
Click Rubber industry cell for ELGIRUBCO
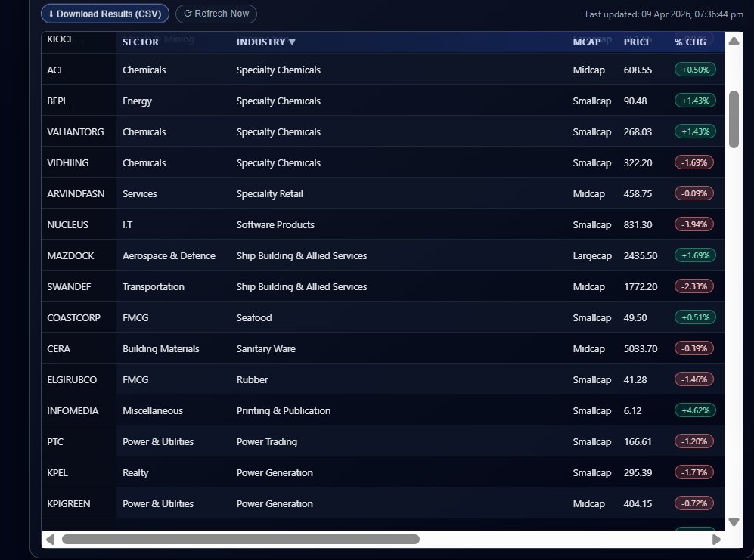(x=252, y=379)
